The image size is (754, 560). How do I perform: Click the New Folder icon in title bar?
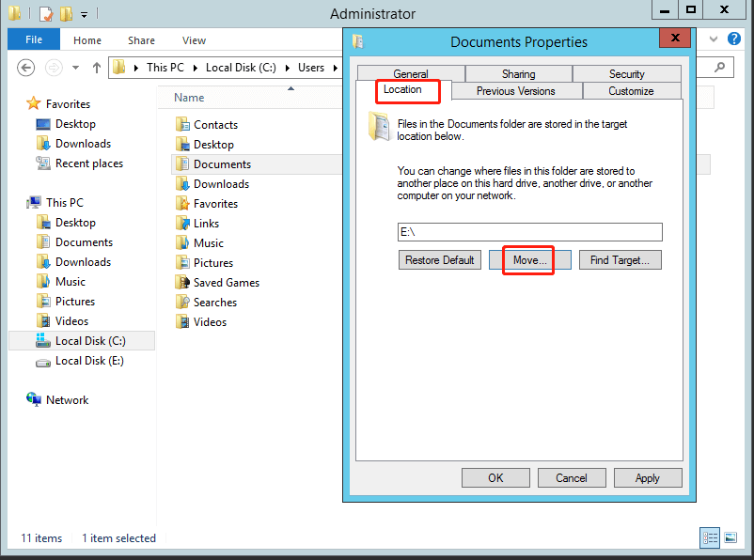66,14
